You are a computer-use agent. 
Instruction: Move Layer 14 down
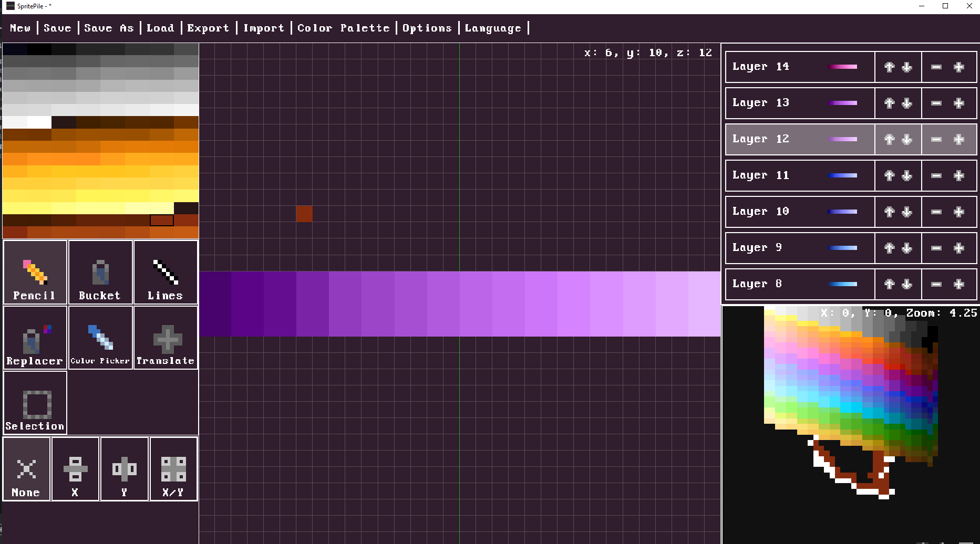click(x=907, y=67)
